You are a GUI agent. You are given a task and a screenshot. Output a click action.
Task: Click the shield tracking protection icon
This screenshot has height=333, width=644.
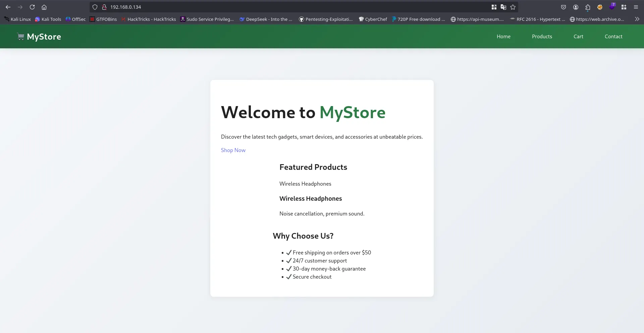tap(95, 7)
